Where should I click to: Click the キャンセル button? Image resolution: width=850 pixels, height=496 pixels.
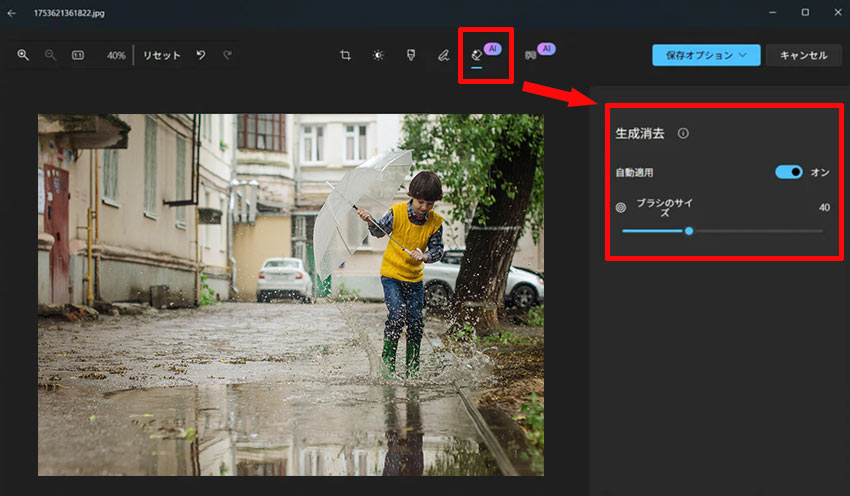pos(803,55)
